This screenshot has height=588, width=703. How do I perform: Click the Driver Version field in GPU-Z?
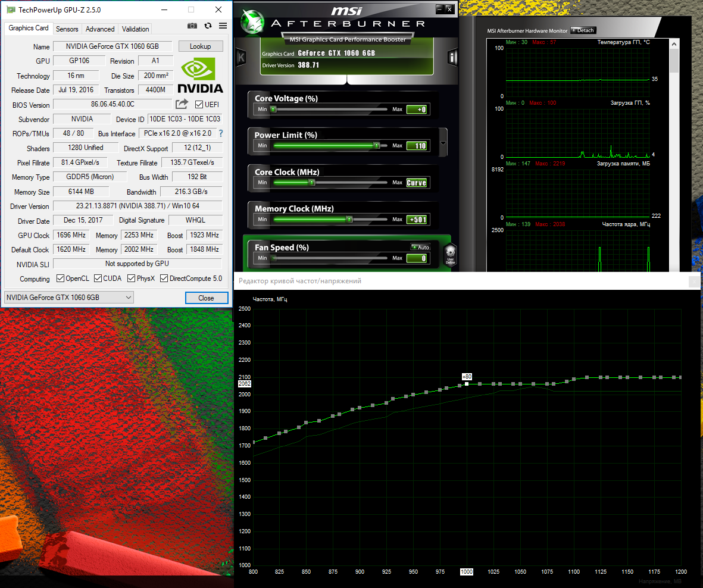[138, 206]
